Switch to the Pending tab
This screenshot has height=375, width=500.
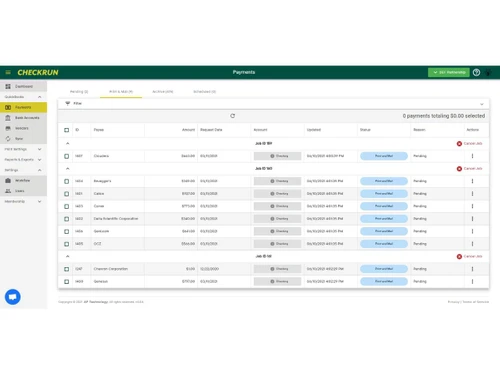pos(79,92)
